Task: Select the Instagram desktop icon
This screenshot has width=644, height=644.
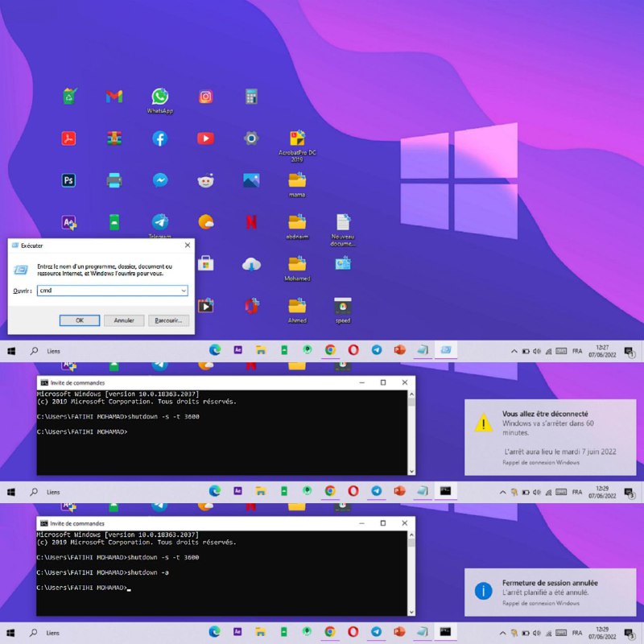Action: [206, 97]
